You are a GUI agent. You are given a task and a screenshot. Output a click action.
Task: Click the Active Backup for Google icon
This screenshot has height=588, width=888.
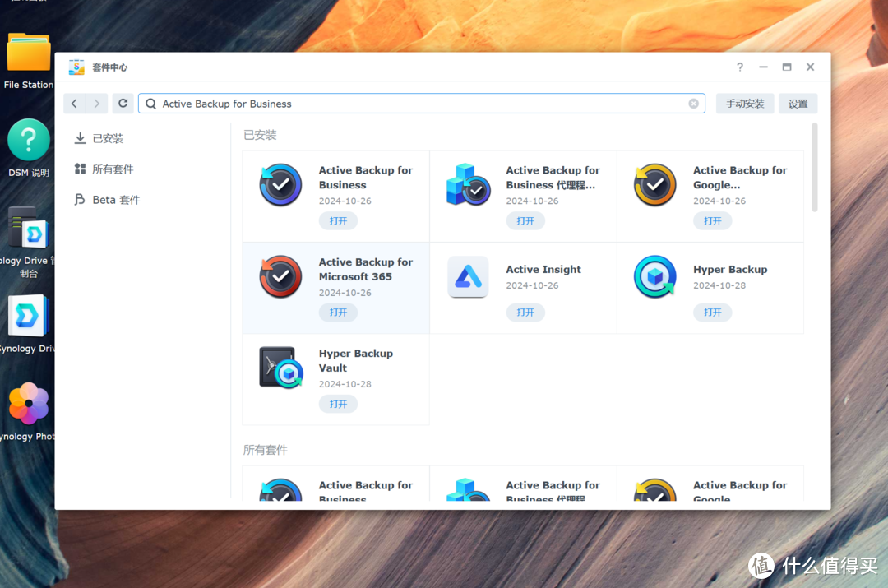point(654,185)
